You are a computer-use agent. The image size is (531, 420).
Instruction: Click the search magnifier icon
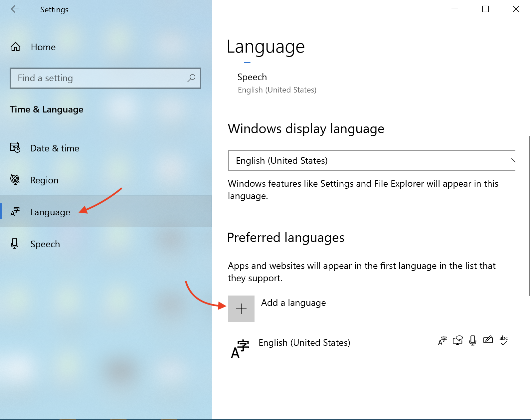(x=191, y=78)
